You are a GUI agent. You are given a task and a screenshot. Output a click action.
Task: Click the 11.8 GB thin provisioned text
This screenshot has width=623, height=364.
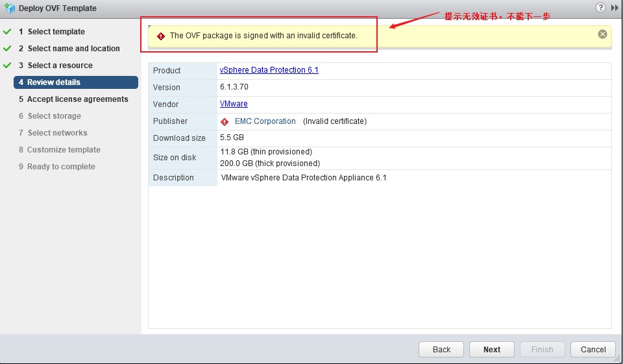[x=266, y=152]
